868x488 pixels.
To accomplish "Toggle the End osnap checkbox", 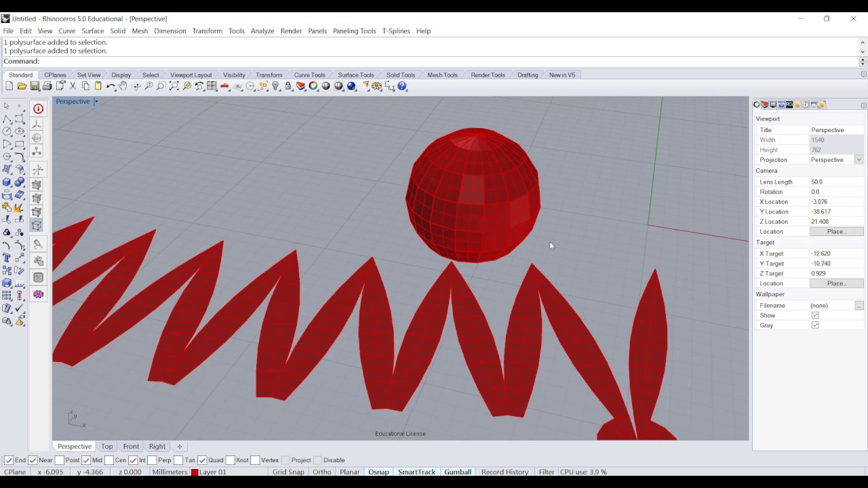I will tap(9, 460).
